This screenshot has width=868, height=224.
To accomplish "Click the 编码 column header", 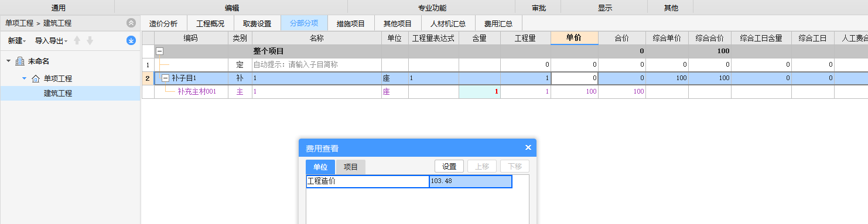I will pos(191,38).
